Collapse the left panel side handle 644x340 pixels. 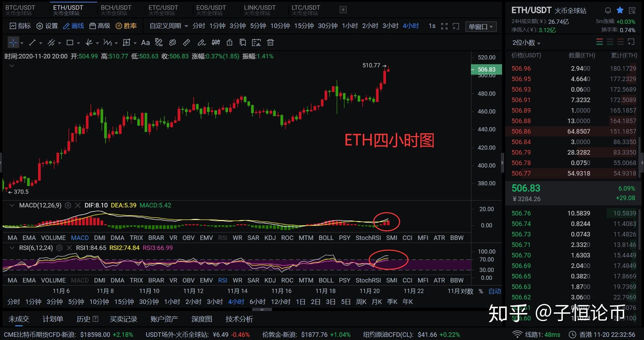click(x=1, y=163)
